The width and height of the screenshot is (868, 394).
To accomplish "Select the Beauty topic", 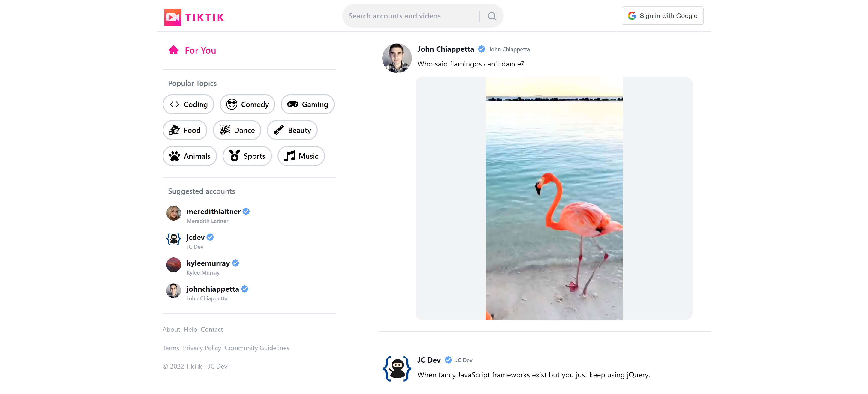I will tap(292, 130).
